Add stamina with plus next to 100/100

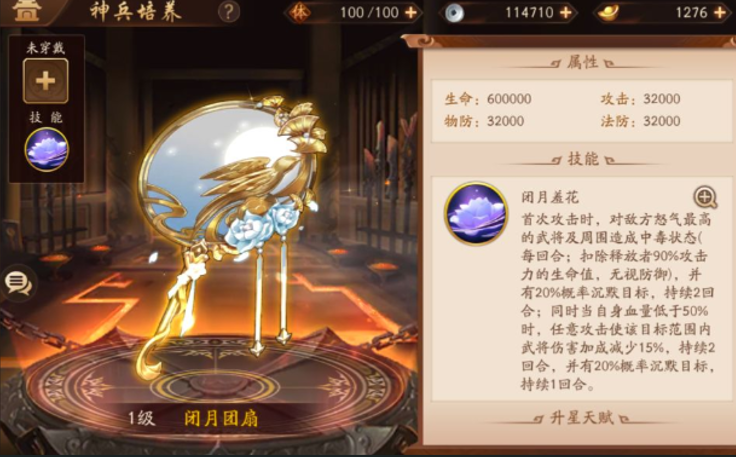point(411,13)
